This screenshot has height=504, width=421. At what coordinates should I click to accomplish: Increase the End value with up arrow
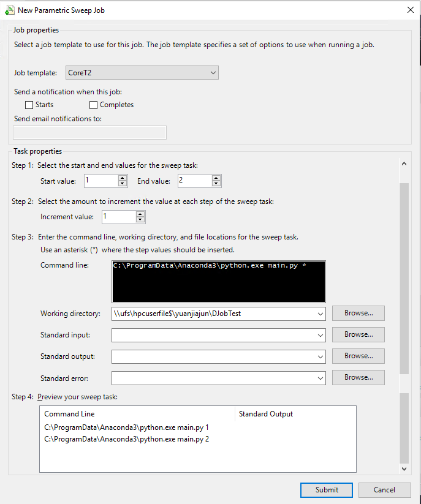click(x=216, y=178)
